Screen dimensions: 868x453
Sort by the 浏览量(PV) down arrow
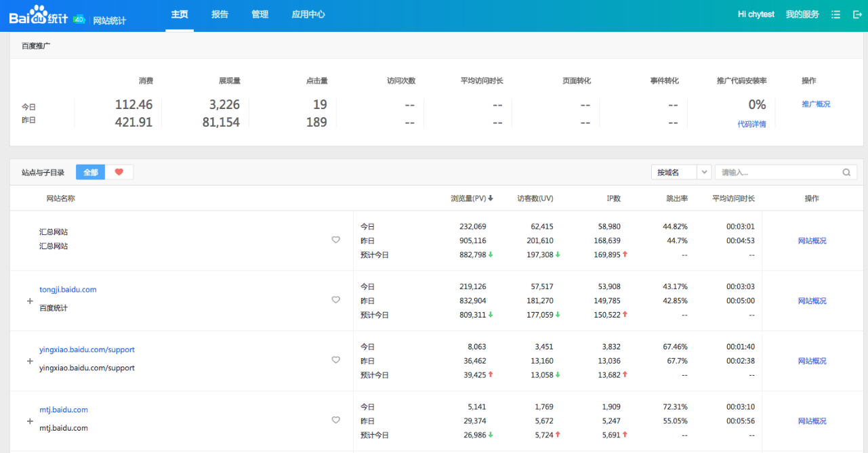pos(491,198)
